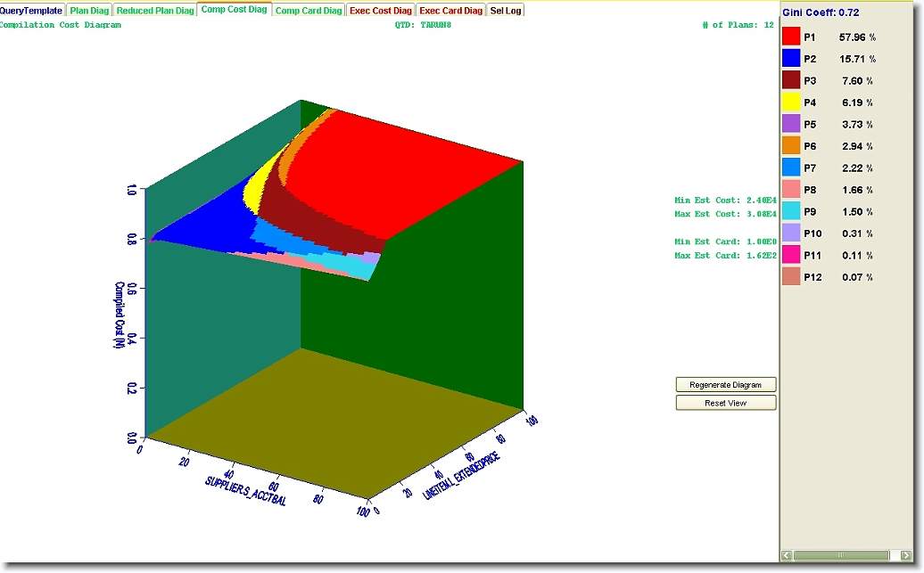Open the Sel Log tab
Viewport: 924px width, 573px height.
tap(506, 11)
